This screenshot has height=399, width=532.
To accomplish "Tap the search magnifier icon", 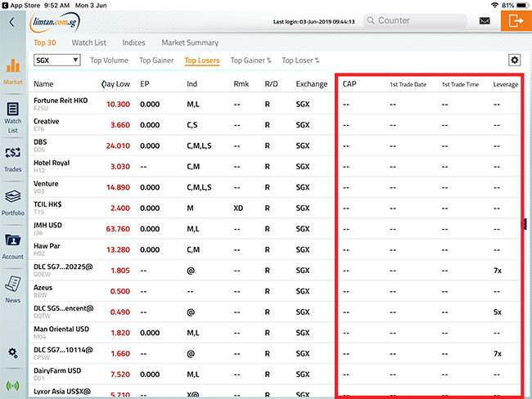I will coord(371,20).
